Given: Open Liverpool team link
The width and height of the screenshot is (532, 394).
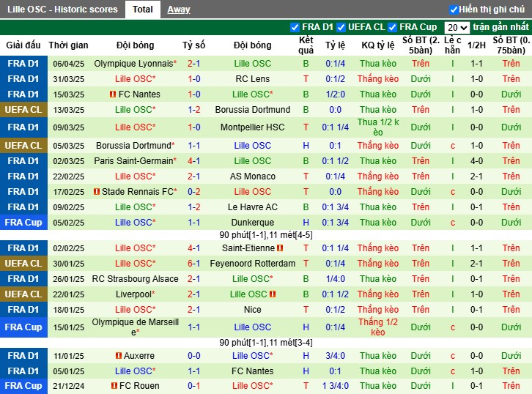Looking at the screenshot, I should click(x=133, y=294).
